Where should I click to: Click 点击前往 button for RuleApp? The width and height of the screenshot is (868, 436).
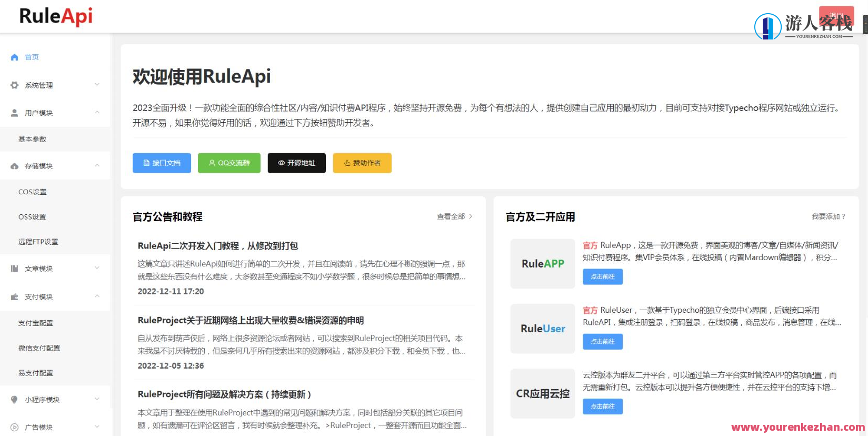coord(603,276)
